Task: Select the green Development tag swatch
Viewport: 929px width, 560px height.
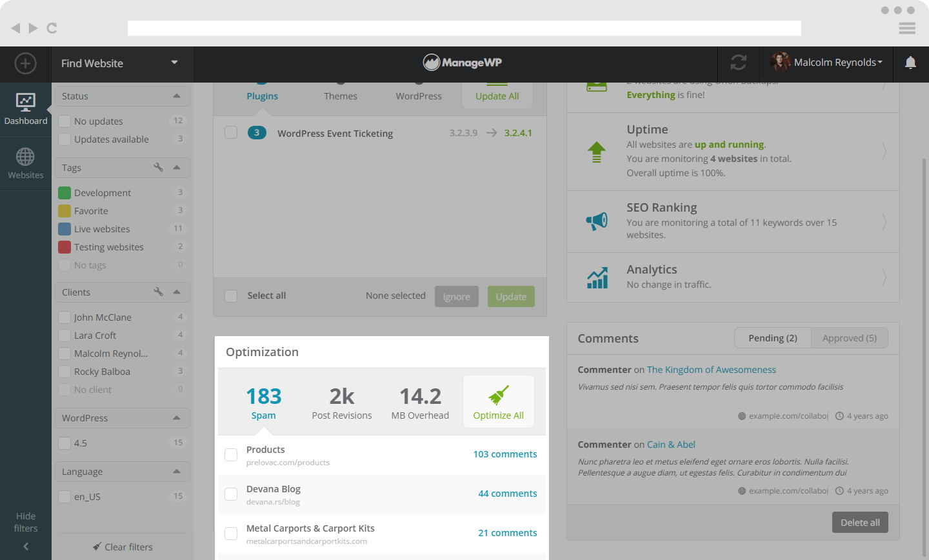Action: click(65, 193)
